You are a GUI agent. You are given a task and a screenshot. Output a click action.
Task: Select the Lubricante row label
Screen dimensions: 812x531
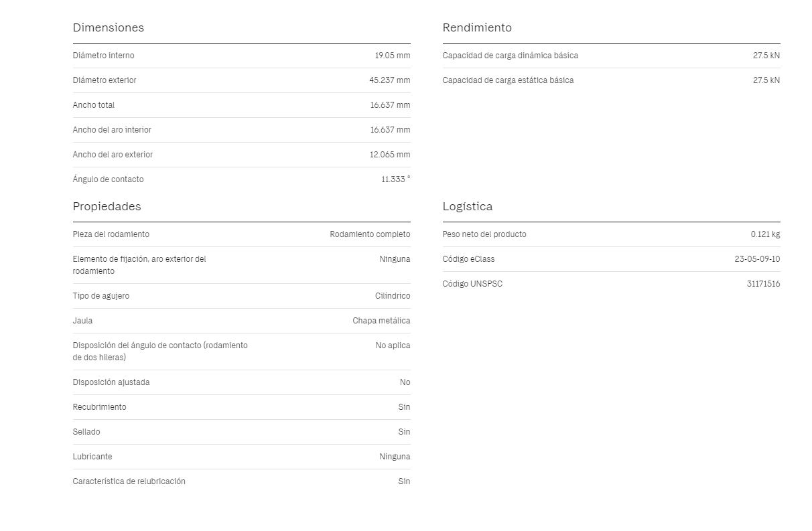coord(92,457)
